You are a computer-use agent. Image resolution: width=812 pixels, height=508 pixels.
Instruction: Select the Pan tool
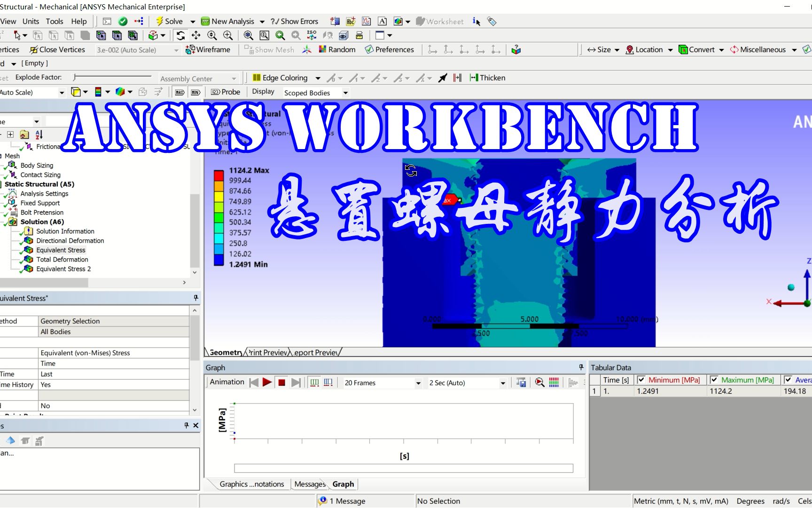196,35
